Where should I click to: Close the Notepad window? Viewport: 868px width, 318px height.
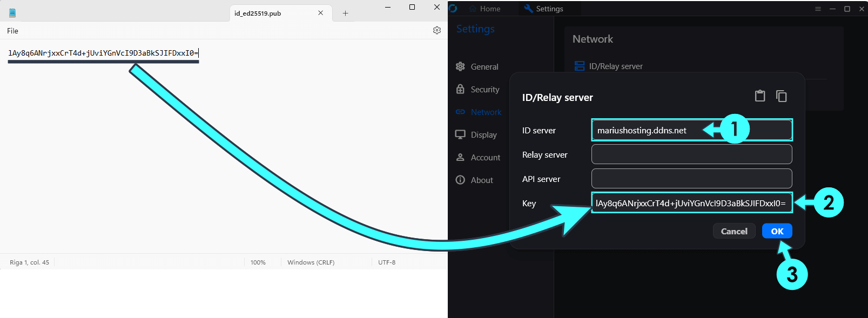pos(437,7)
